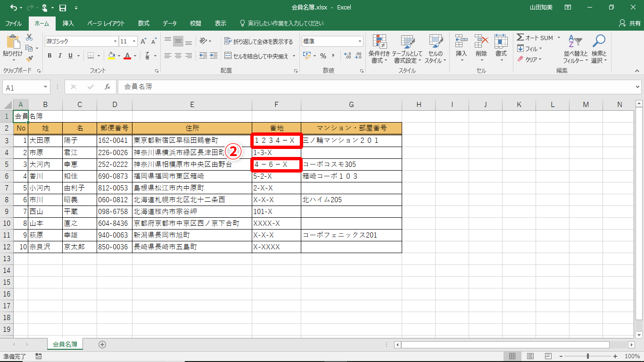
Task: Click the insert function fx icon
Action: coord(107,87)
